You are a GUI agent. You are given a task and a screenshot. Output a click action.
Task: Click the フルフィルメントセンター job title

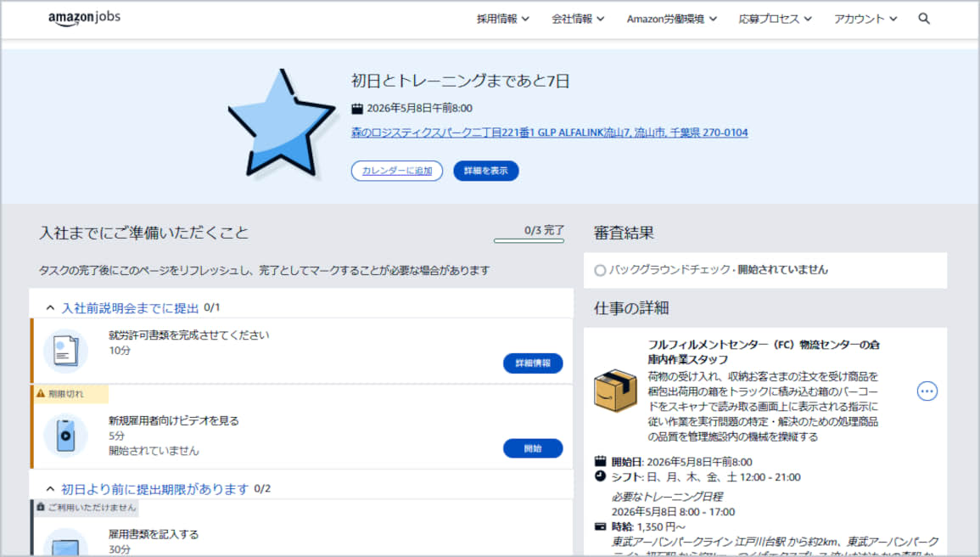coord(763,352)
